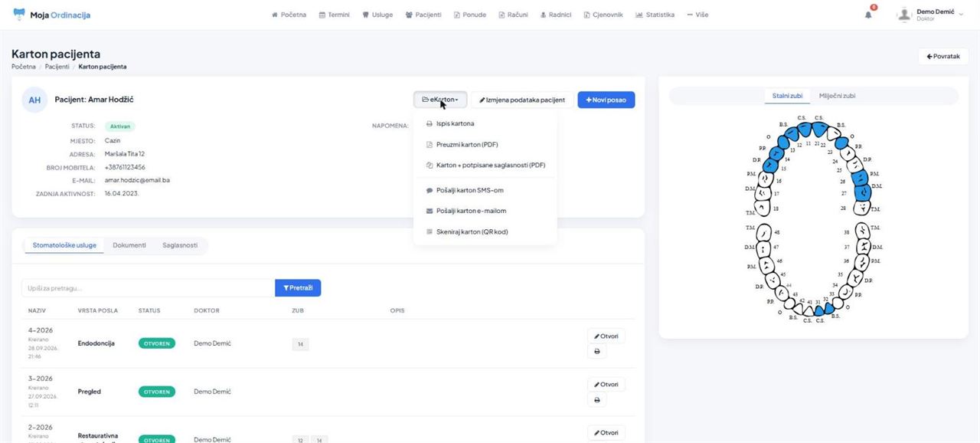Open Izmjena podataka pacijent

click(x=522, y=100)
